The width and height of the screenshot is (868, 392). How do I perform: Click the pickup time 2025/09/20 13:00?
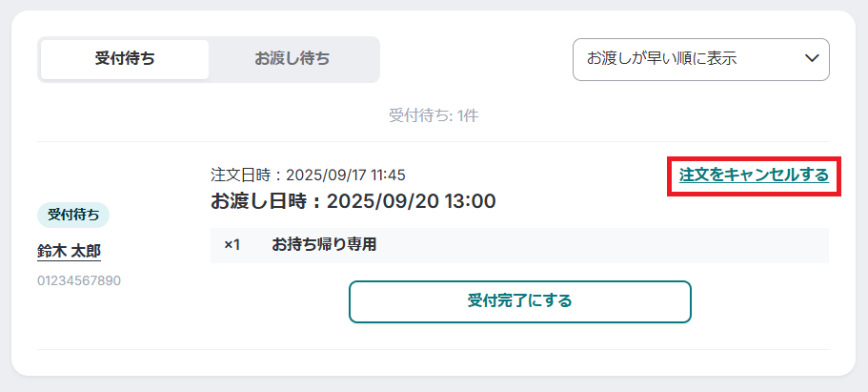412,201
